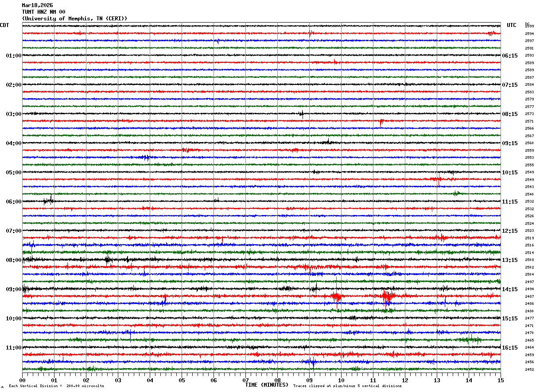This screenshot has width=536, height=392.
Task: Select DC offset value 2452
Action: (x=529, y=369)
